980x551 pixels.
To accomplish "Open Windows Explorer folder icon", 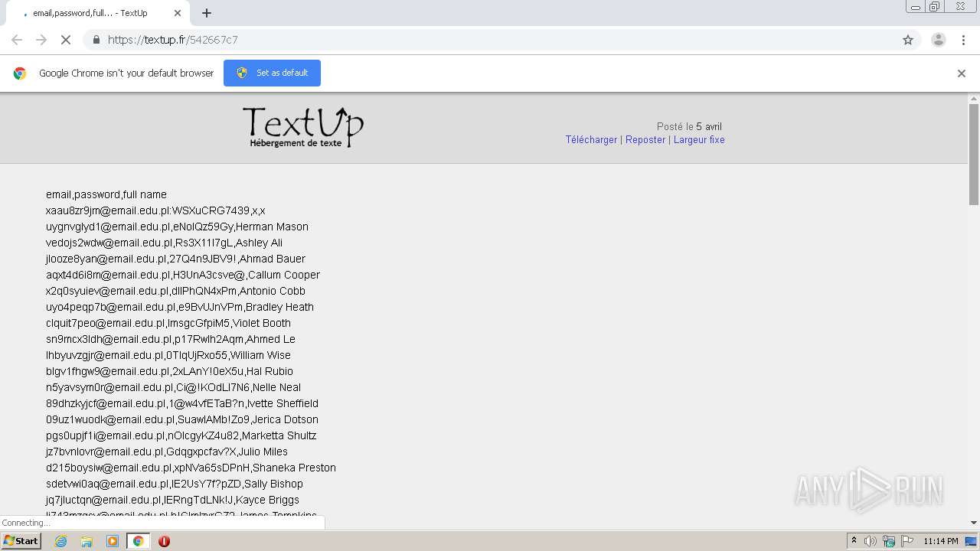I will pyautogui.click(x=87, y=541).
